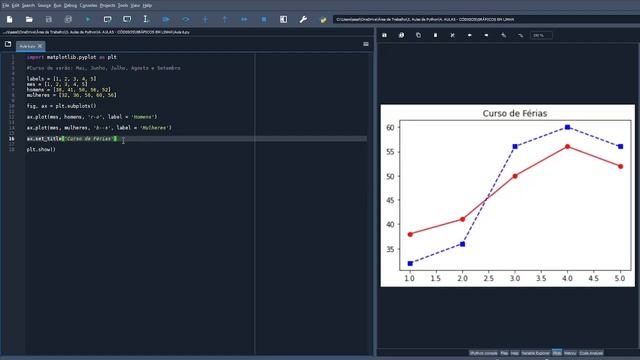
Task: Run cell and advance to the next
Action: click(127, 19)
